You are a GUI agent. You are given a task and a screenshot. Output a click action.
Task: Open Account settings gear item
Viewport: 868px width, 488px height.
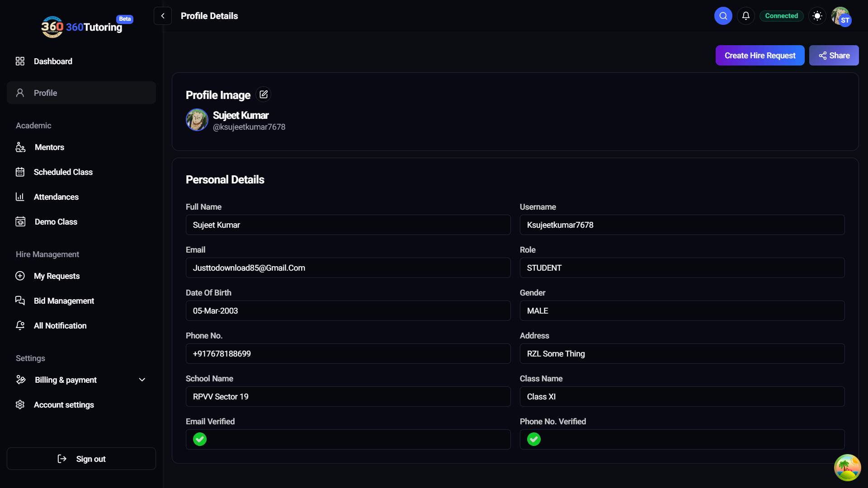click(64, 405)
